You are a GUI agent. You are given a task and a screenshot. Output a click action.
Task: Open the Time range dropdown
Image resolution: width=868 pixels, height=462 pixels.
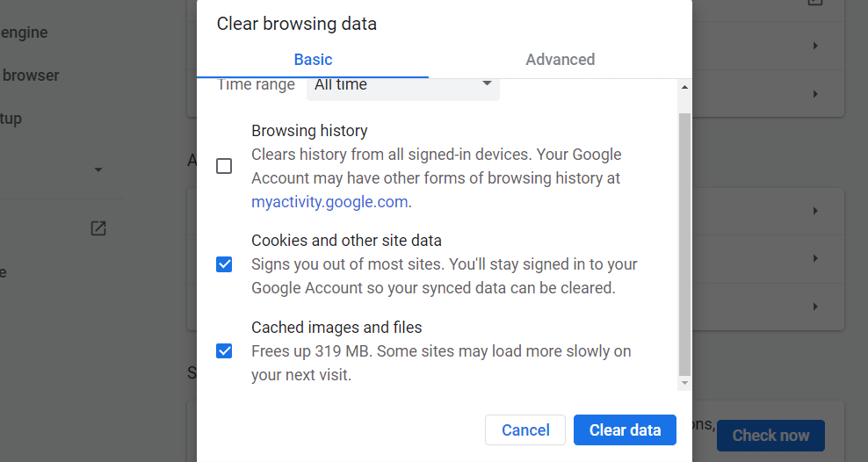click(402, 85)
